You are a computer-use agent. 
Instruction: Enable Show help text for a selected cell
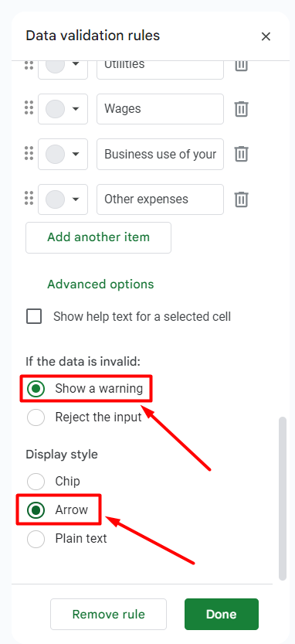[x=34, y=317]
